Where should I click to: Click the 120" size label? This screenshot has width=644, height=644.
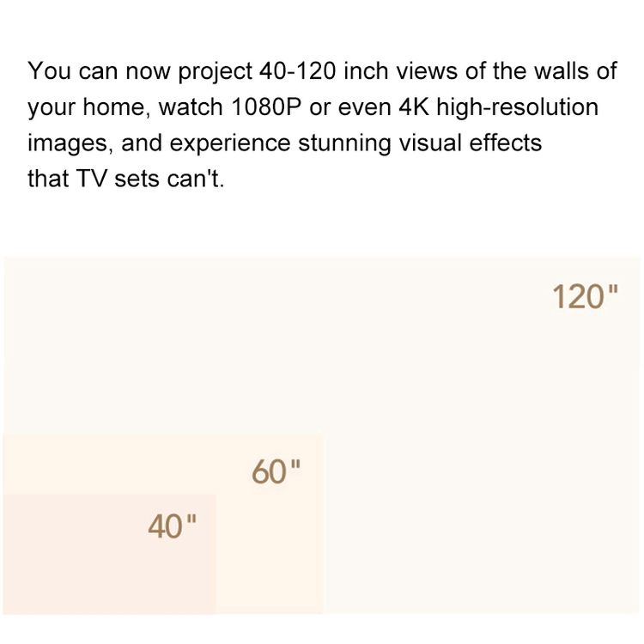pos(585,296)
